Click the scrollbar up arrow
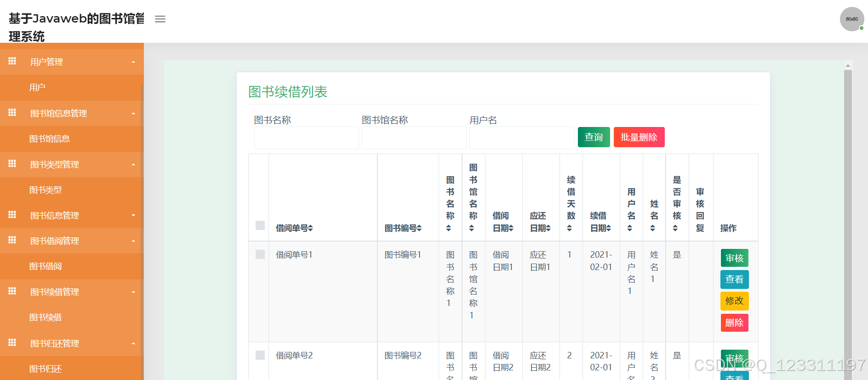868x380 pixels. (x=848, y=66)
